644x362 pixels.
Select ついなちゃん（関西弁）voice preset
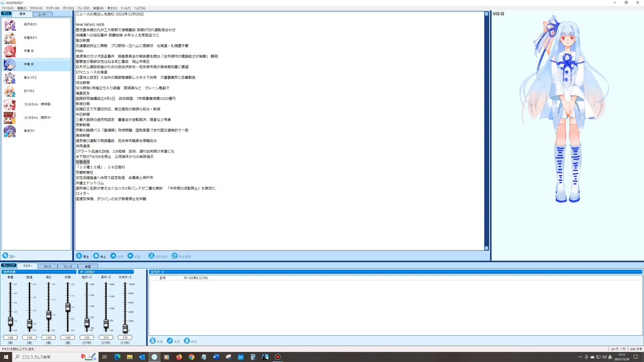pyautogui.click(x=36, y=117)
